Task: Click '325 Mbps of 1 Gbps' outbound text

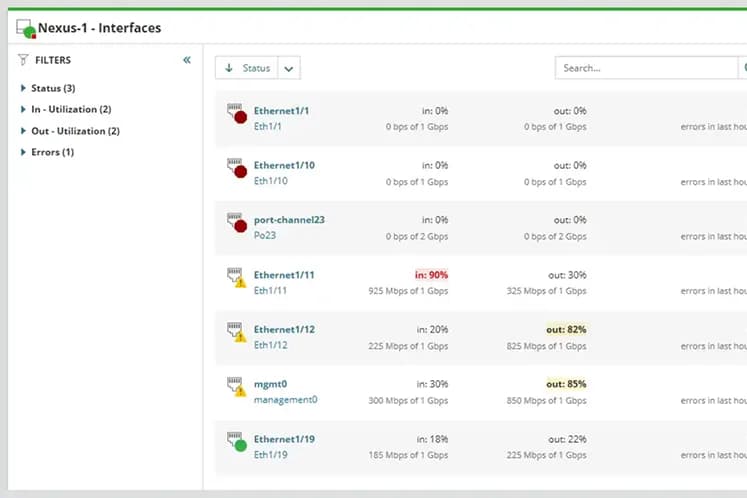Action: pos(546,291)
